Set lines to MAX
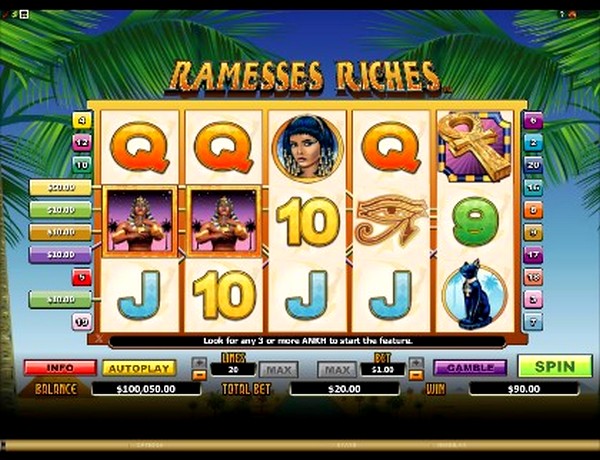 279,370
